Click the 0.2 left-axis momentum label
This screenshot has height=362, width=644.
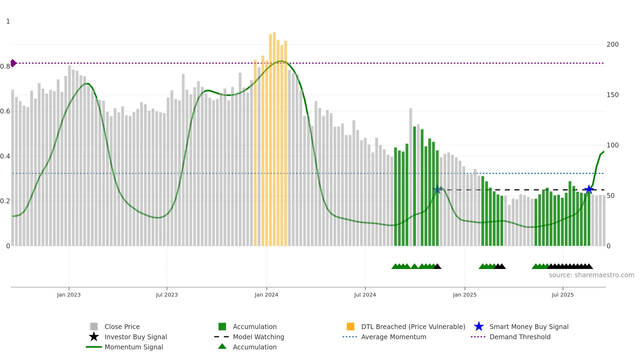pos(5,201)
